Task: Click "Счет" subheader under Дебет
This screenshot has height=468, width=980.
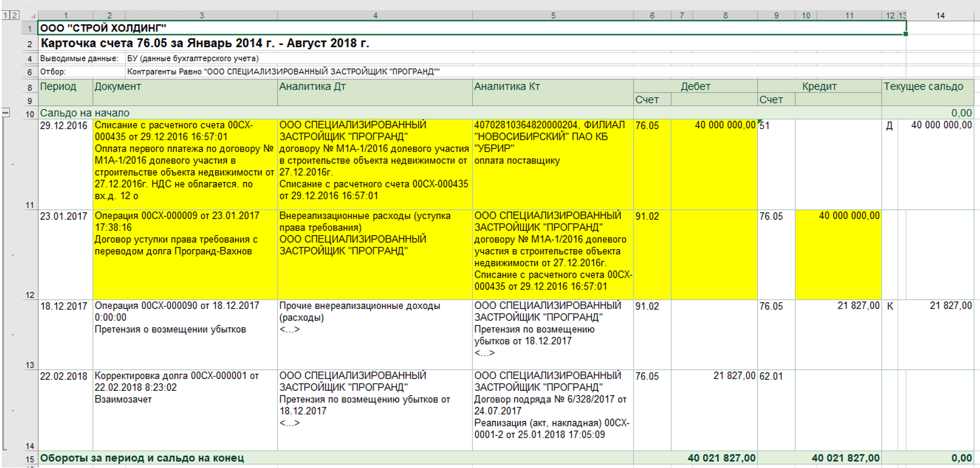Action: click(x=652, y=100)
